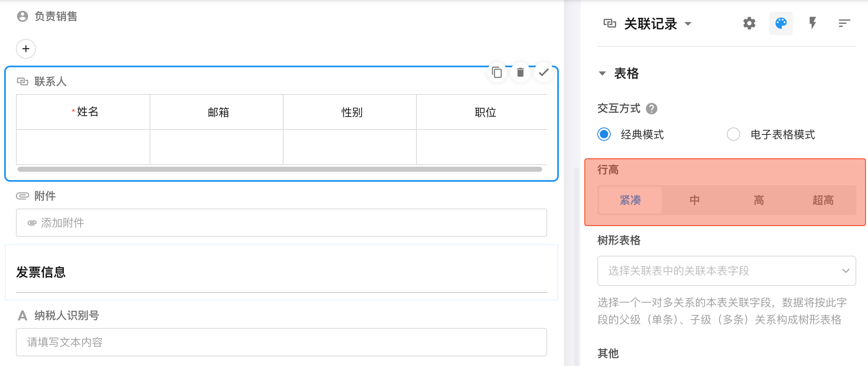Select the palette style tab icon
The height and width of the screenshot is (366, 868).
[x=781, y=23]
